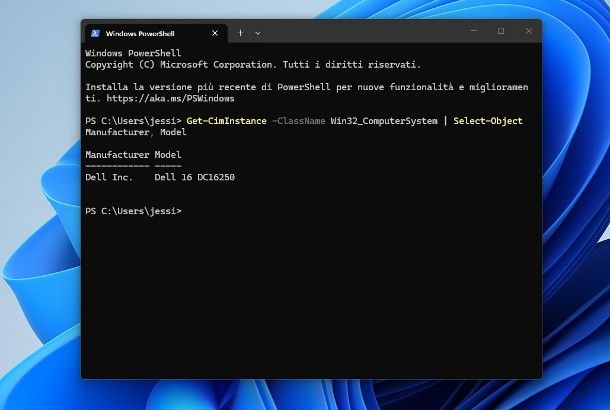Screen dimensions: 610x410
Task: Expand the new tab profile dropdown arrow
Action: coord(258,33)
